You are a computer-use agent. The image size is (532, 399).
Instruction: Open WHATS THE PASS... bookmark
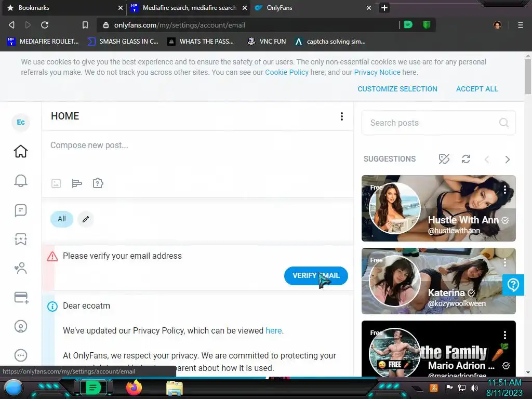click(x=201, y=42)
